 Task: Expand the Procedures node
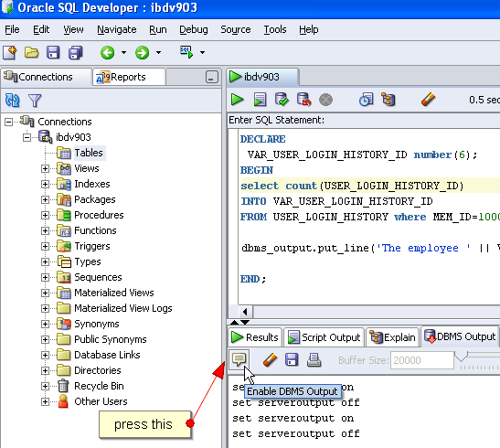coord(45,216)
